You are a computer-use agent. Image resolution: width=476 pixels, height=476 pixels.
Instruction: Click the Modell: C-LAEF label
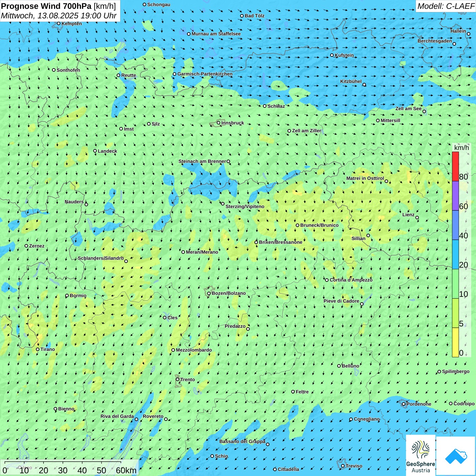(x=445, y=6)
